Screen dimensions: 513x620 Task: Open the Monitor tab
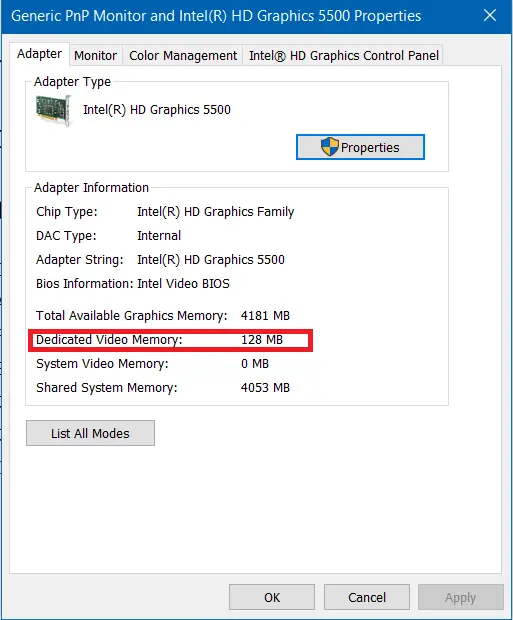[x=96, y=55]
